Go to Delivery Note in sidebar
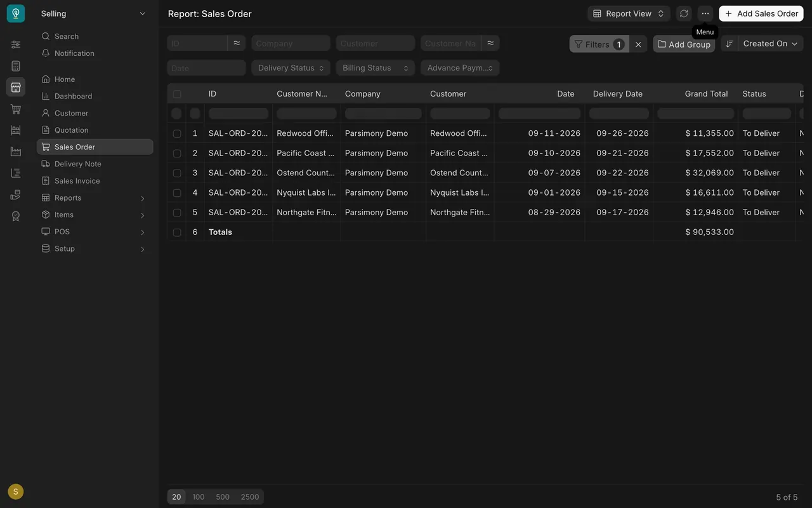Viewport: 812px width, 508px height. (x=95, y=164)
